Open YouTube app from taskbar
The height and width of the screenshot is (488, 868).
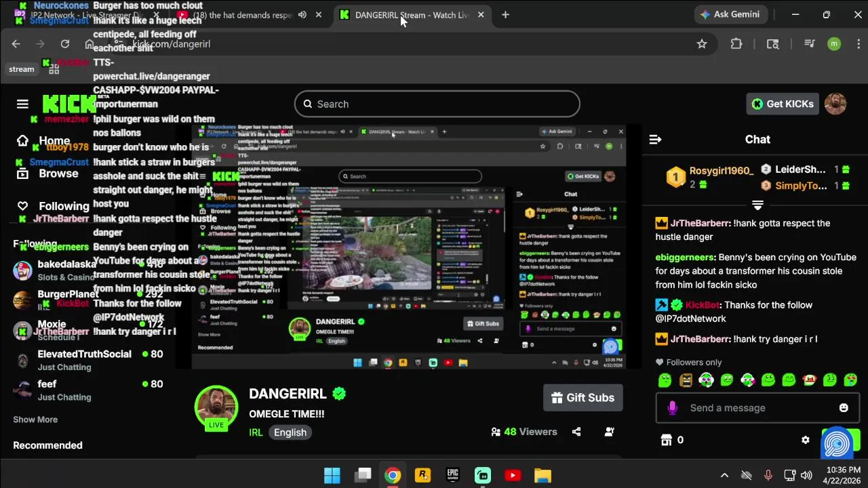point(513,476)
